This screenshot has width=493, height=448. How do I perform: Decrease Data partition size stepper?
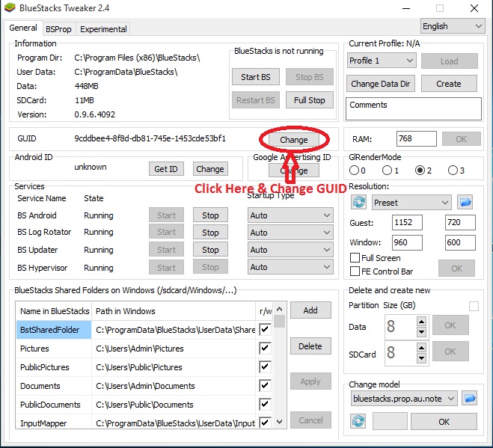pos(421,331)
